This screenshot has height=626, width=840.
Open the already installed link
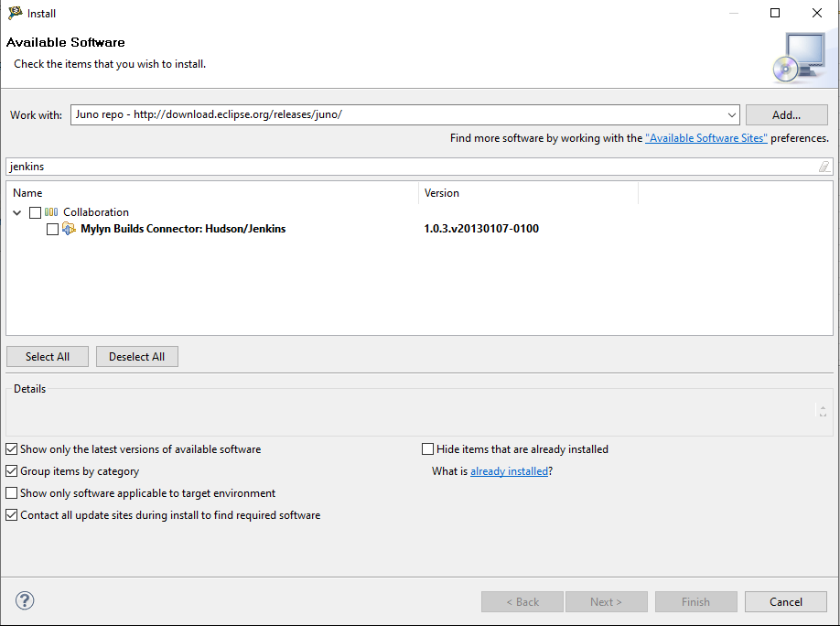coord(509,471)
